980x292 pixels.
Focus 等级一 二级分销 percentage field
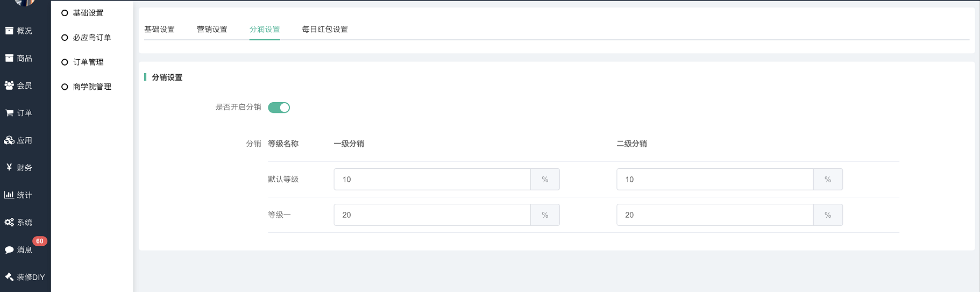[x=714, y=215]
